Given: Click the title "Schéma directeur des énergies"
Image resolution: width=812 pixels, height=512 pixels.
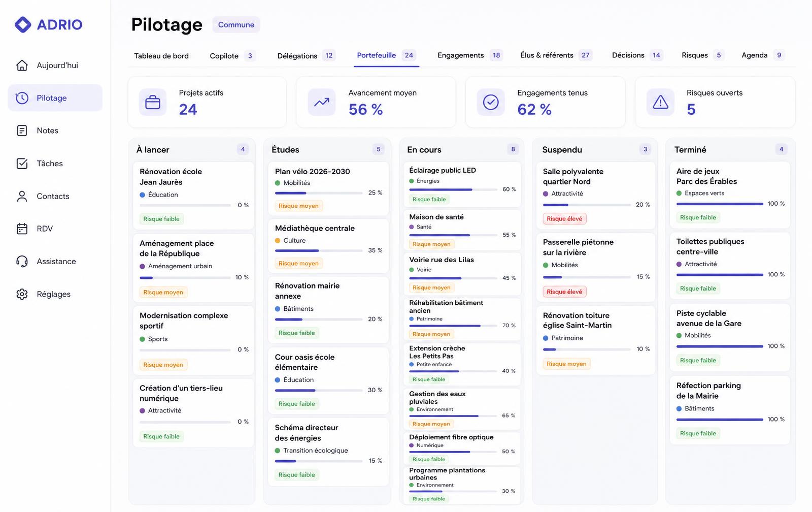Looking at the screenshot, I should click(x=307, y=433).
